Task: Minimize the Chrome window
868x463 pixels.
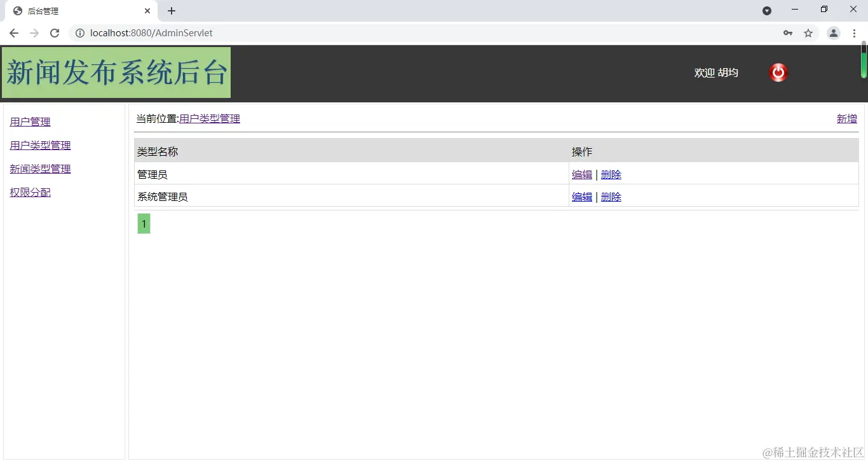Action: pyautogui.click(x=795, y=10)
